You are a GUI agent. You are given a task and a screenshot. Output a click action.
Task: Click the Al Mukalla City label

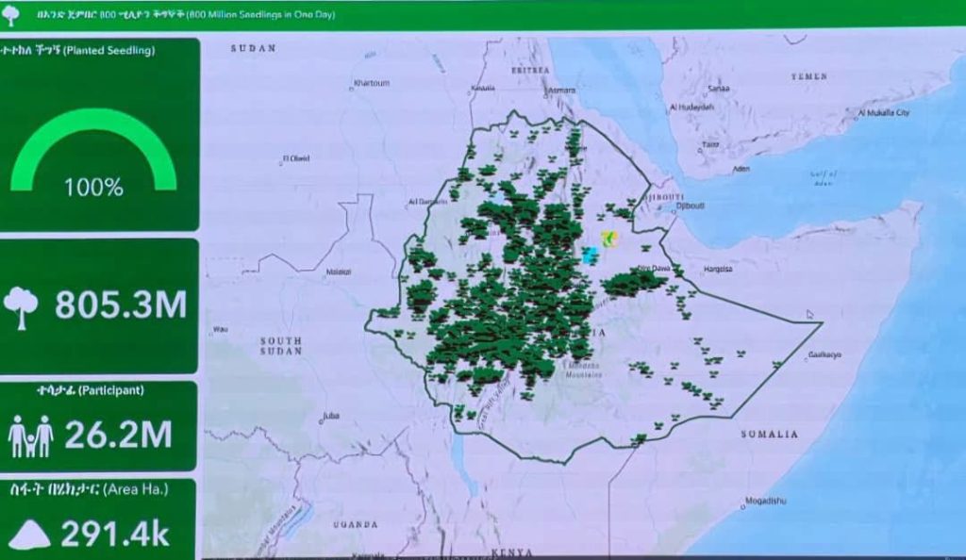[883, 112]
